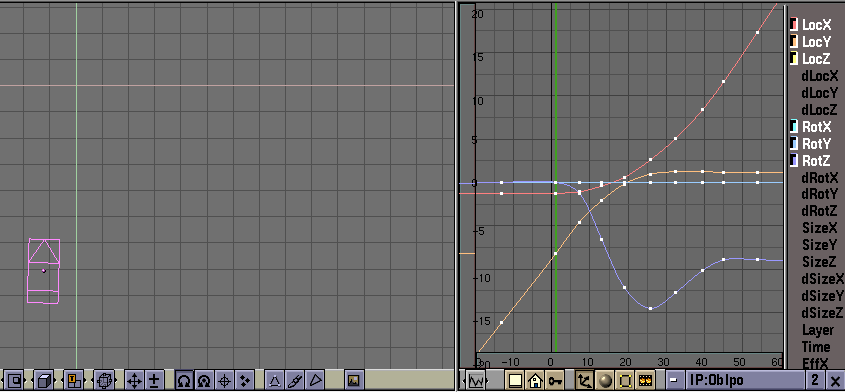The width and height of the screenshot is (845, 392).
Task: Select the object IPO axes icon
Action: pos(584,381)
